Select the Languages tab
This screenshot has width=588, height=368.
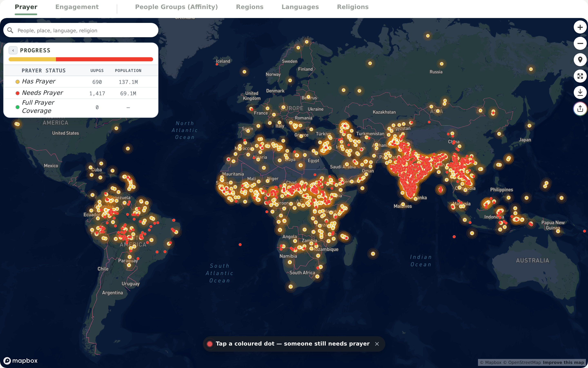click(300, 7)
